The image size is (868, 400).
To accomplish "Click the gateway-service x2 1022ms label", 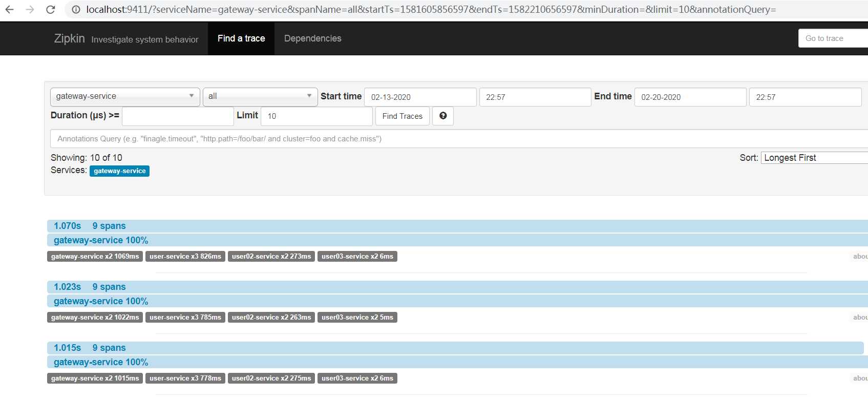I will tap(95, 318).
